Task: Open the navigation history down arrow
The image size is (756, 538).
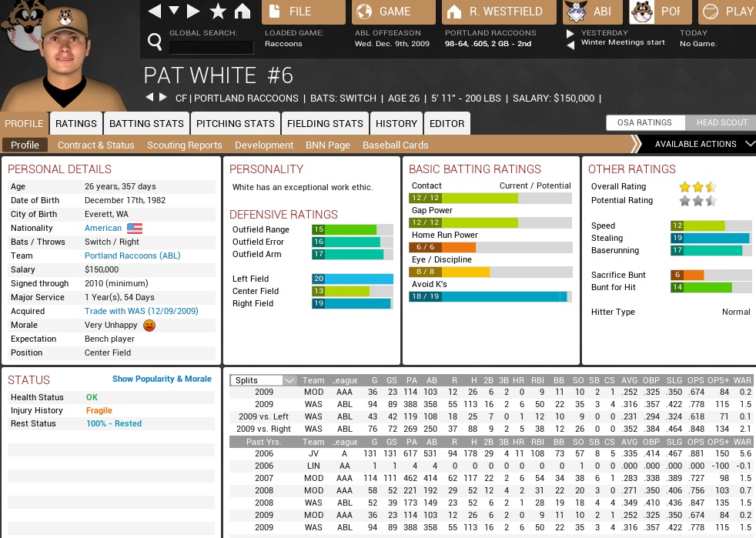Action: click(174, 12)
